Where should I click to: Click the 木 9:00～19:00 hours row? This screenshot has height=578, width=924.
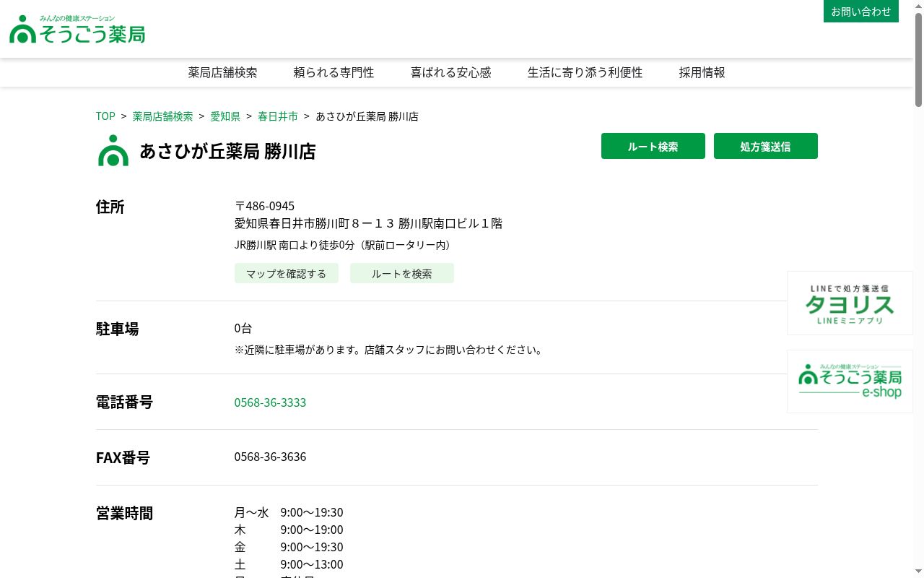(289, 530)
